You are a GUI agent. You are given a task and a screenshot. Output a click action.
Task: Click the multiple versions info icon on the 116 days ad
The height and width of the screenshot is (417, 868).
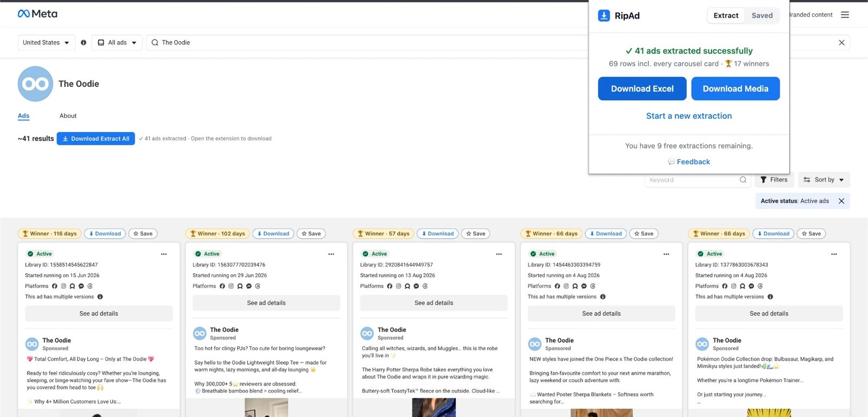point(100,296)
